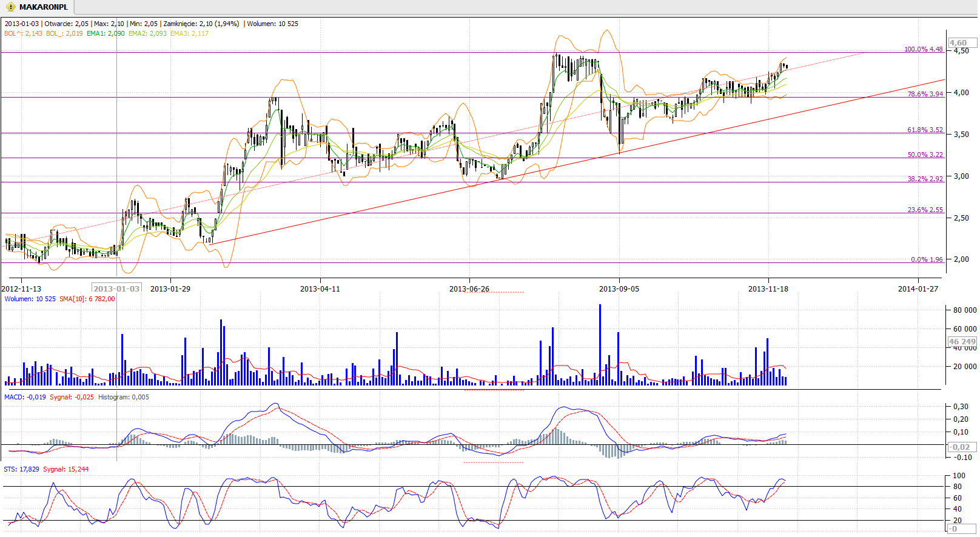Click the 0,30 MACD axis value
Image resolution: width=980 pixels, height=537 pixels.
(961, 407)
